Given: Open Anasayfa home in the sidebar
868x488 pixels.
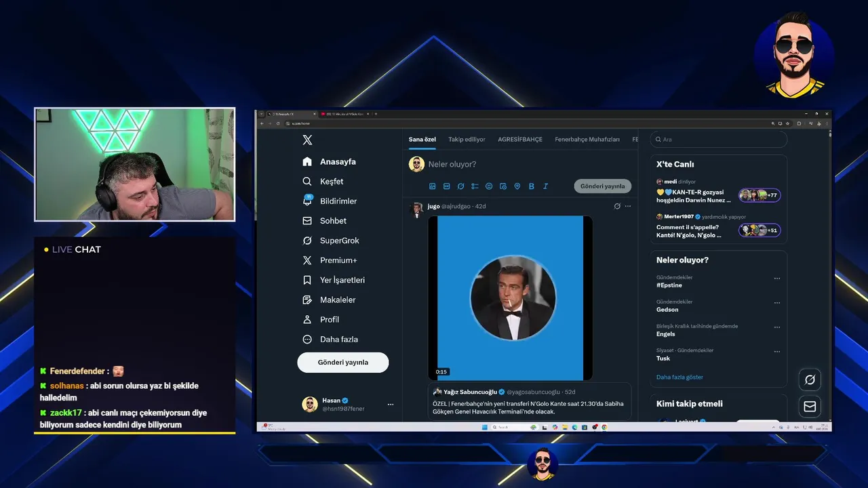Looking at the screenshot, I should [x=330, y=161].
